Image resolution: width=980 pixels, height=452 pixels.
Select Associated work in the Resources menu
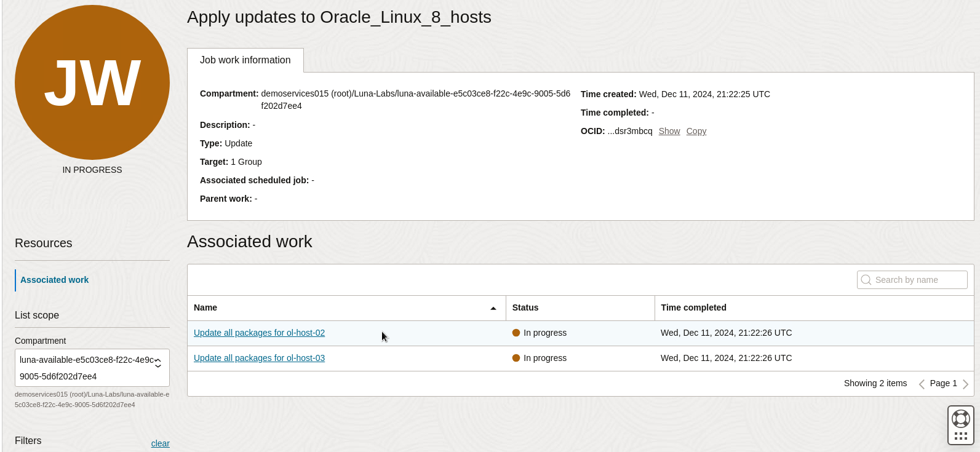(x=55, y=280)
